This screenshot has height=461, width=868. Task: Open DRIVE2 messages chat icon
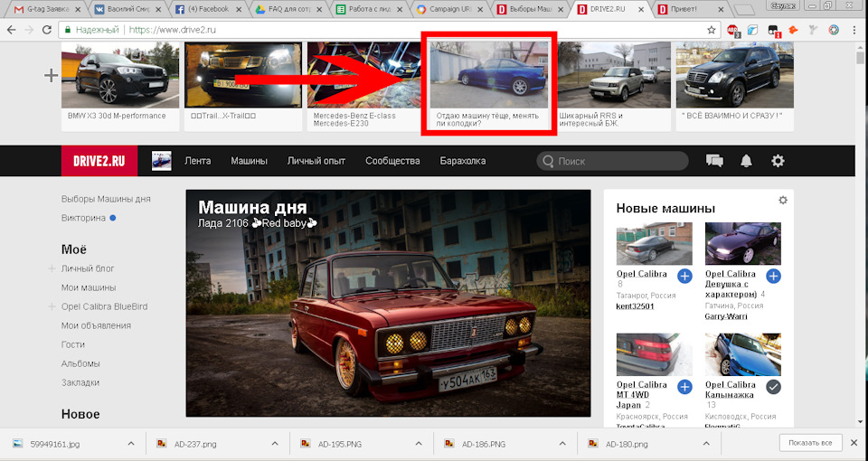click(714, 161)
